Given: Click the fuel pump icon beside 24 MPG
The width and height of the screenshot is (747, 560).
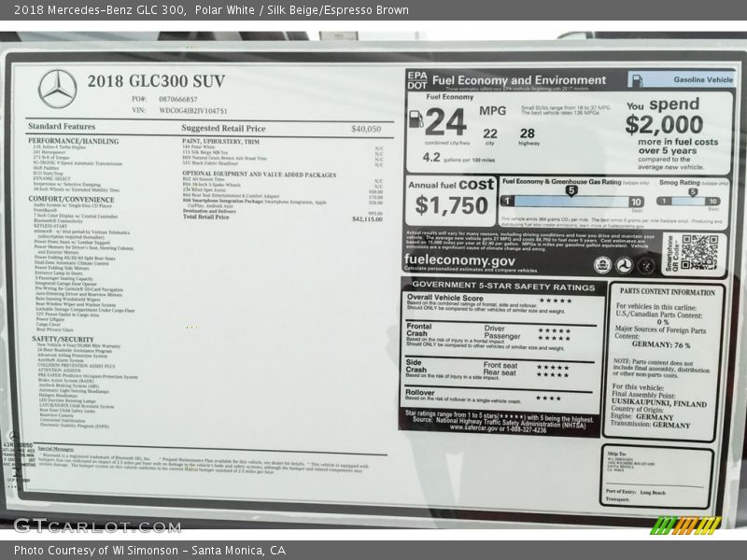Looking at the screenshot, I should (x=416, y=119).
